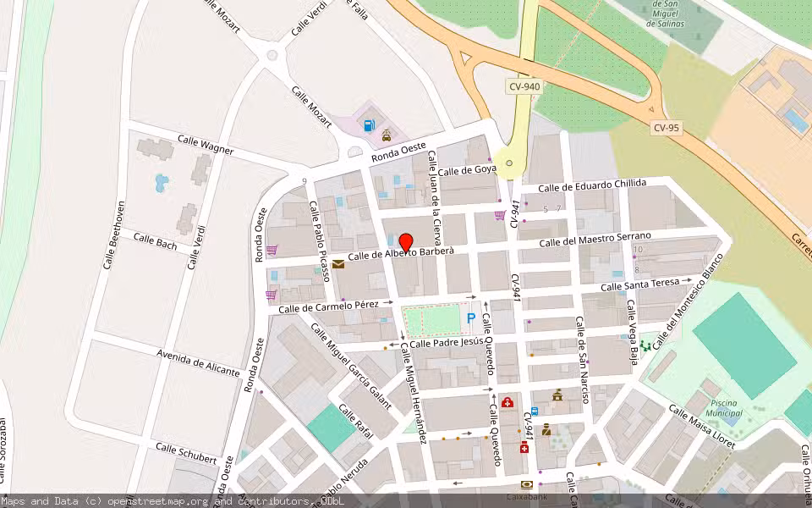Select the blue bus stop icon
The width and height of the screenshot is (812, 508).
tap(535, 411)
